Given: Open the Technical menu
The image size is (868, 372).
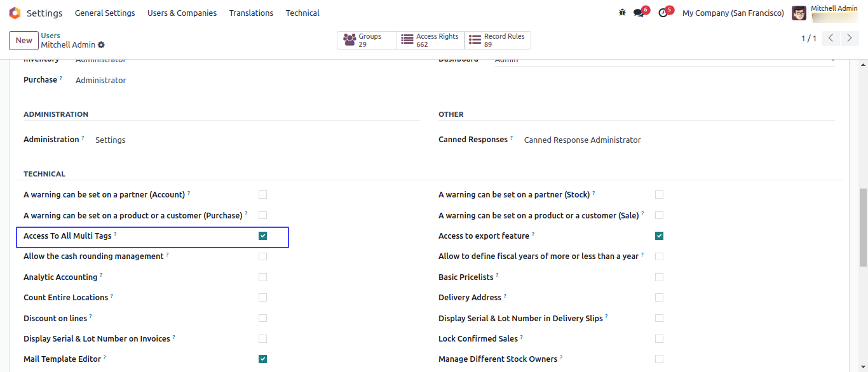Looking at the screenshot, I should point(302,13).
